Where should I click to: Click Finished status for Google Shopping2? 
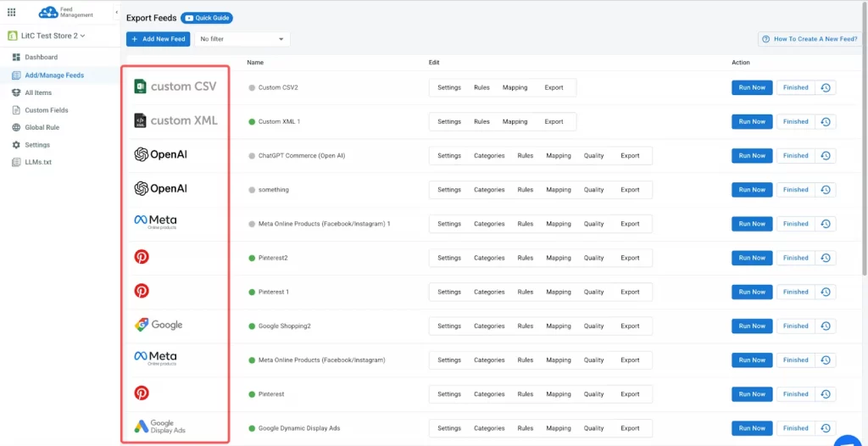(x=795, y=326)
